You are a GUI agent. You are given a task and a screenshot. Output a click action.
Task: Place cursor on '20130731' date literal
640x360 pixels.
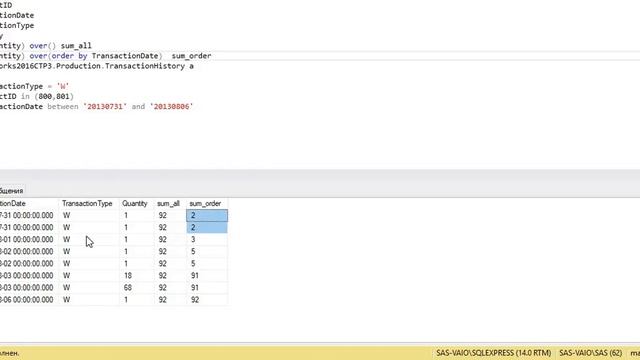click(105, 107)
